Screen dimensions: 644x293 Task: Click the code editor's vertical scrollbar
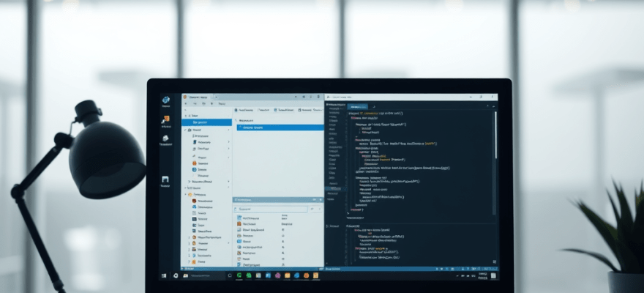[494, 146]
